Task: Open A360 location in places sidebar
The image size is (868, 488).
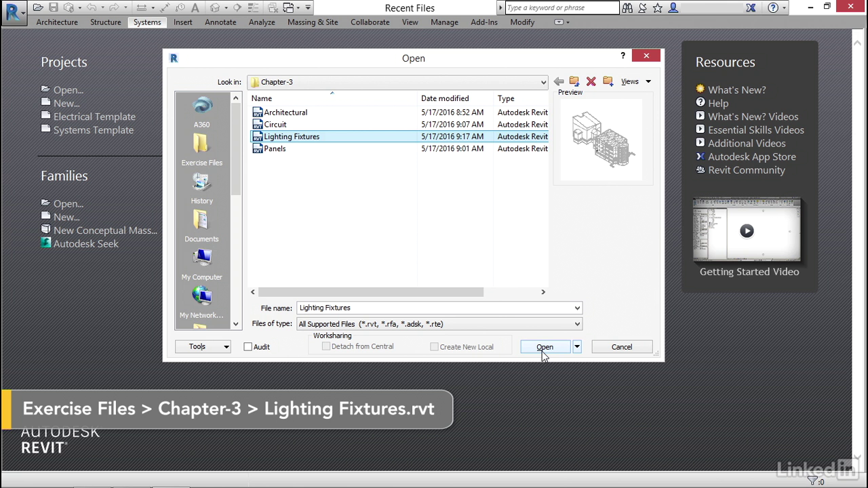Action: [201, 113]
